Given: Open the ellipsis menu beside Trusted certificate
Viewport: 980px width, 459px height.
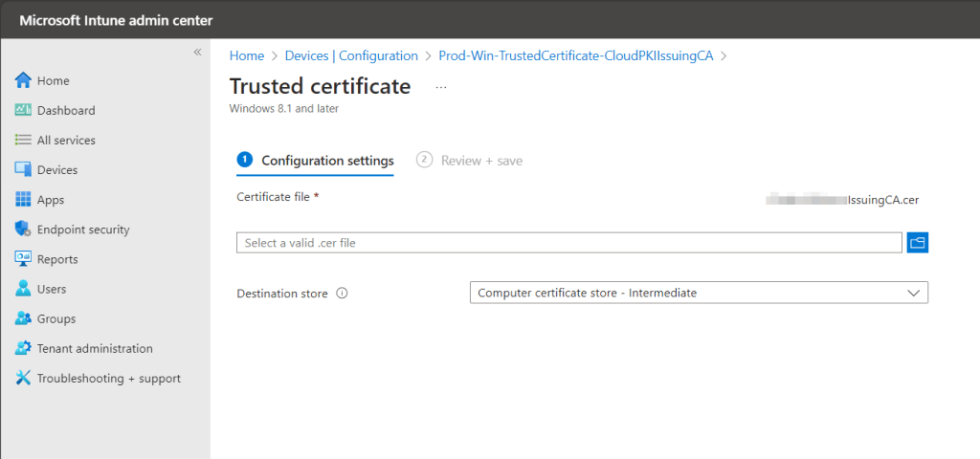Looking at the screenshot, I should click(x=441, y=87).
